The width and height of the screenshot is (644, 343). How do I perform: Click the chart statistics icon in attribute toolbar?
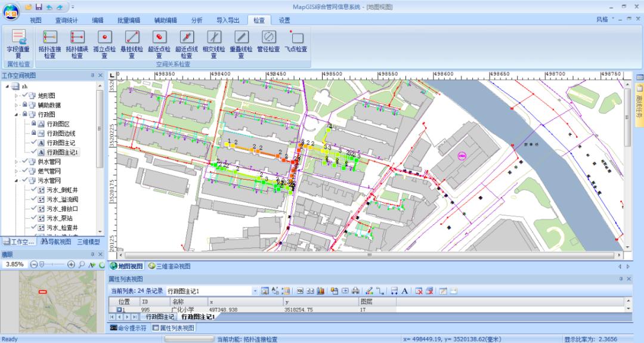320,291
